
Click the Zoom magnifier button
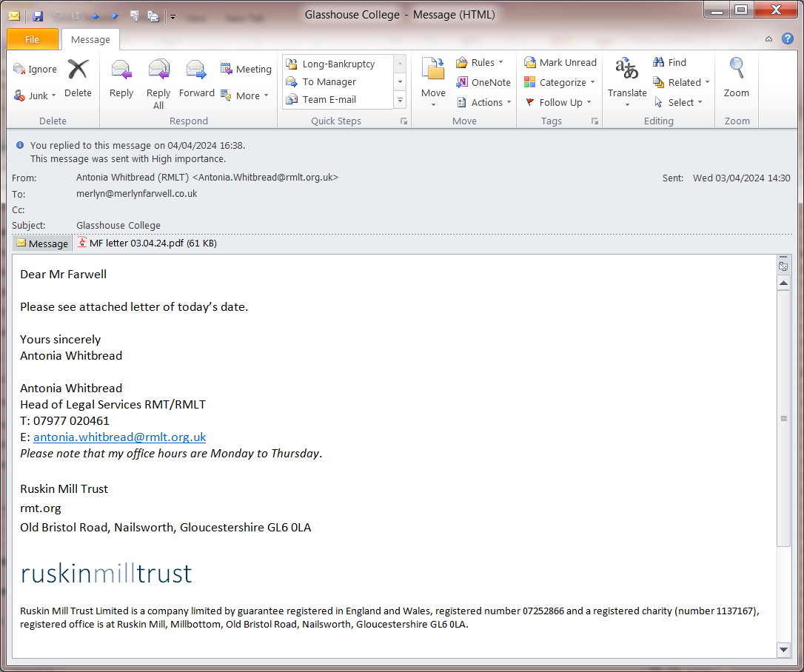[x=737, y=78]
